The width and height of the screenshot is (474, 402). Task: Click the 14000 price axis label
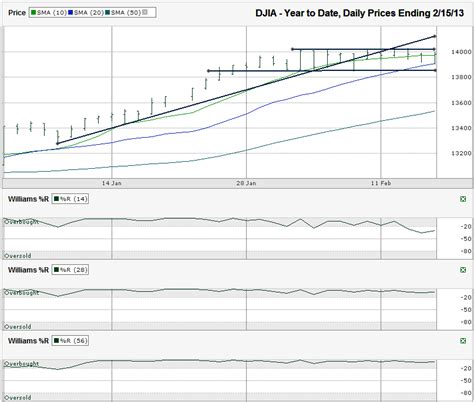coord(461,52)
